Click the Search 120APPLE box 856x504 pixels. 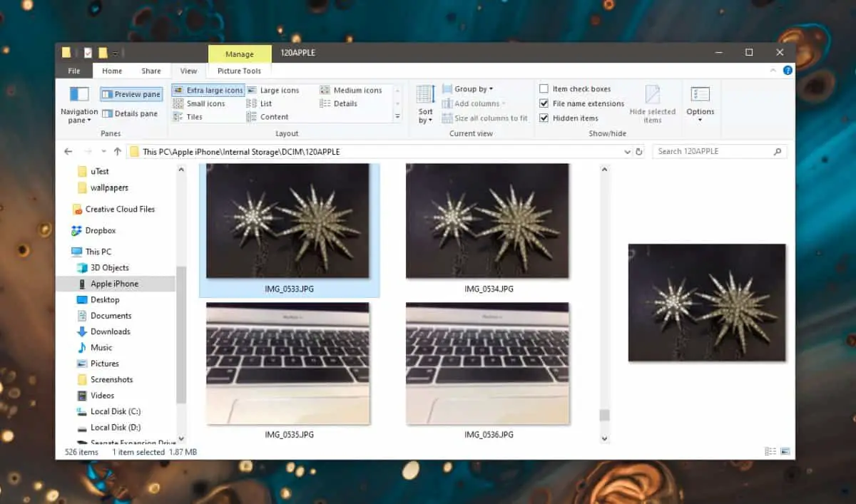720,152
